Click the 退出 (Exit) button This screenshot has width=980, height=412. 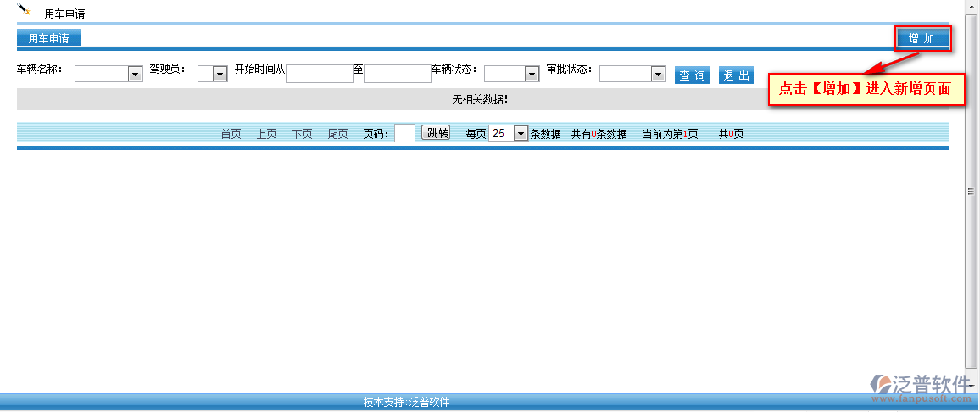click(736, 75)
